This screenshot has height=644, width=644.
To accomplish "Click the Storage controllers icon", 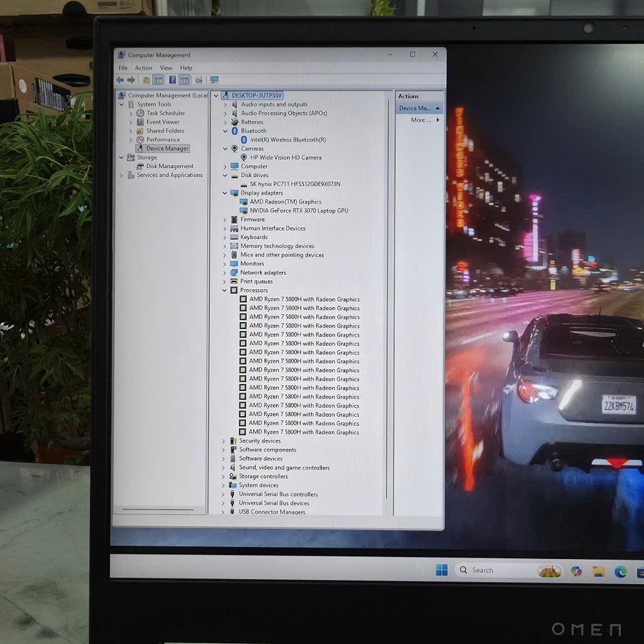I will coord(233,477).
